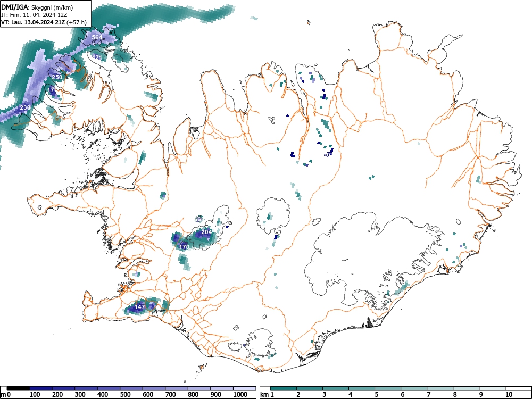Viewport: 532px width, 399px height.
Task: Click the 'VT: Lau. 13.04.2024 21Z (+57 h)' line
Action: [44, 22]
